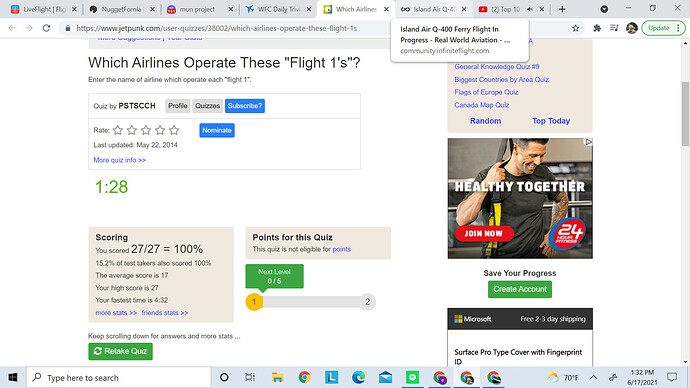Mute the YouTube tab speaker icon
690x388 pixels.
(530, 9)
